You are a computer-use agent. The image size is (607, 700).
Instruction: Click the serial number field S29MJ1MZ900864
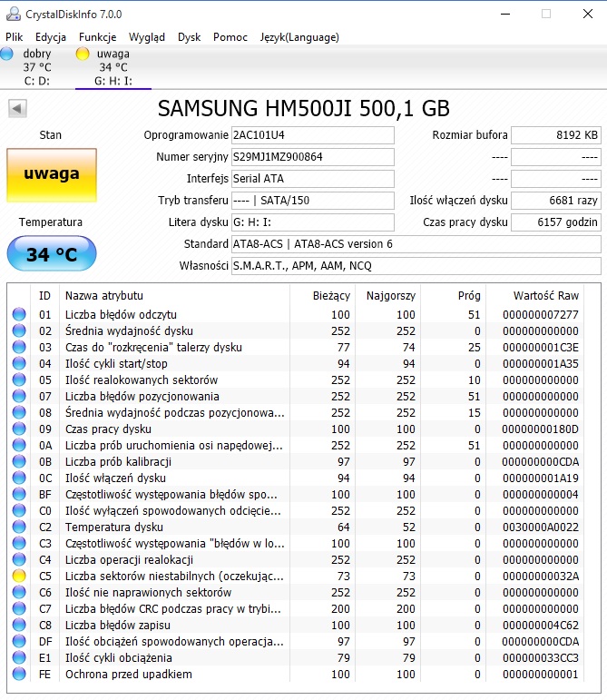coord(313,157)
